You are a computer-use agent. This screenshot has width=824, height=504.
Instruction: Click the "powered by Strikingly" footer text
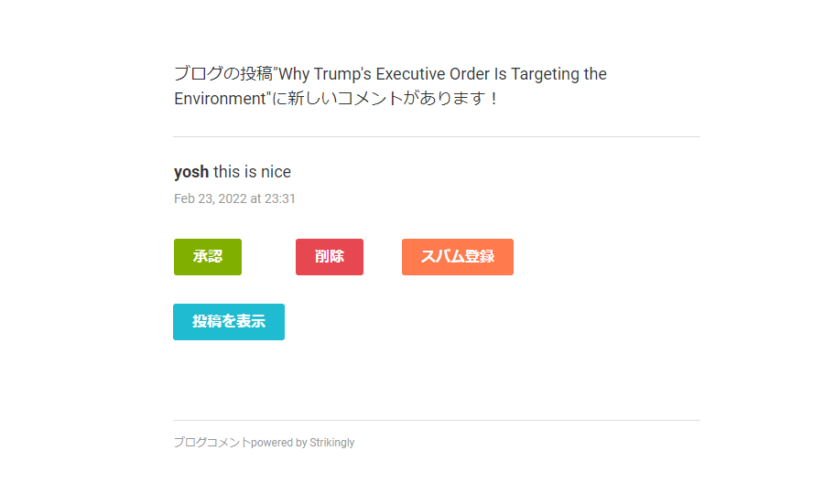click(x=303, y=443)
